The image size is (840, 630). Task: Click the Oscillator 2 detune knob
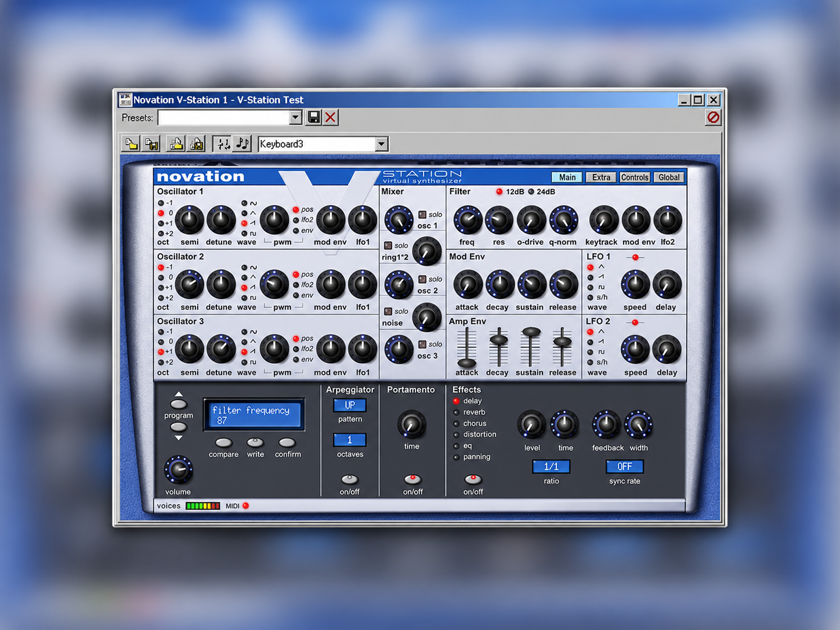tap(220, 285)
